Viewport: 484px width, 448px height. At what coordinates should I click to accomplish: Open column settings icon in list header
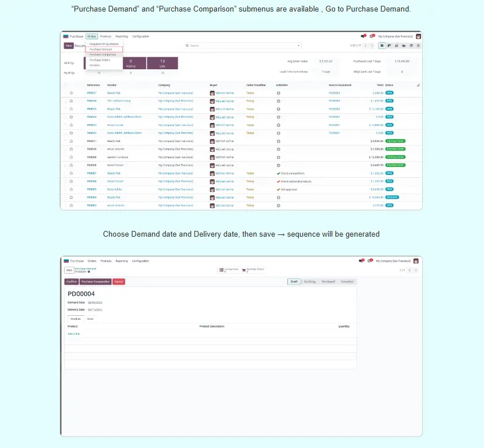click(x=418, y=85)
